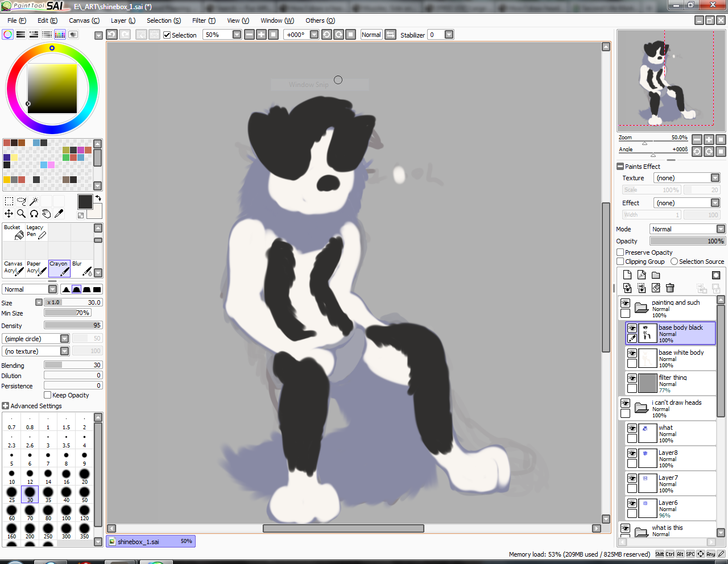
Task: Swap foreground and background colors
Action: point(98,198)
